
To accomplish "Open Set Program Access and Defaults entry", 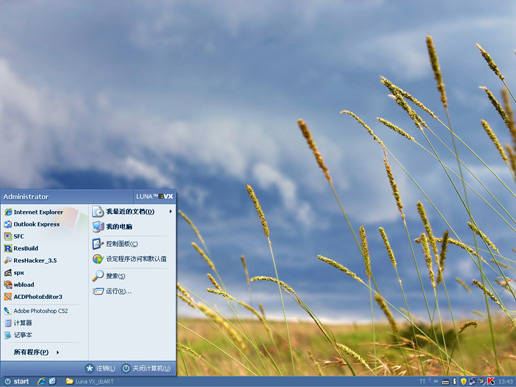I will (130, 259).
